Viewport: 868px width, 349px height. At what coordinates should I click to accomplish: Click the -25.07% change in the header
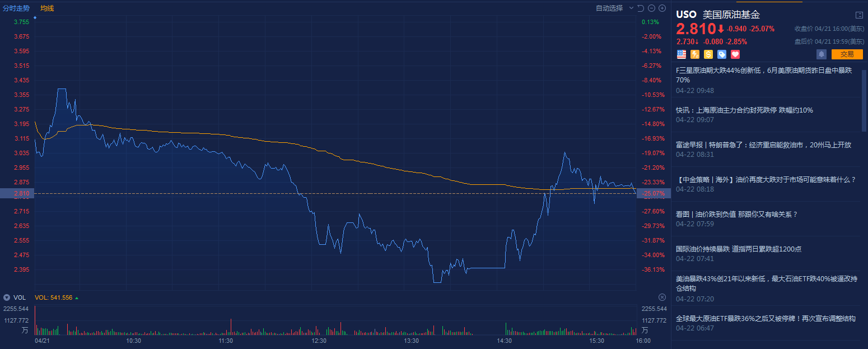point(762,29)
